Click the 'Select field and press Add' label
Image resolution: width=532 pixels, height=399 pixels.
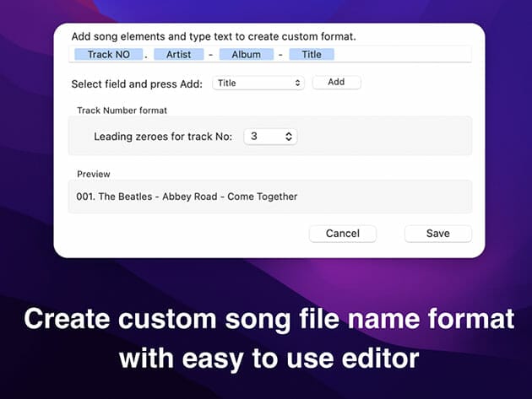coord(138,83)
